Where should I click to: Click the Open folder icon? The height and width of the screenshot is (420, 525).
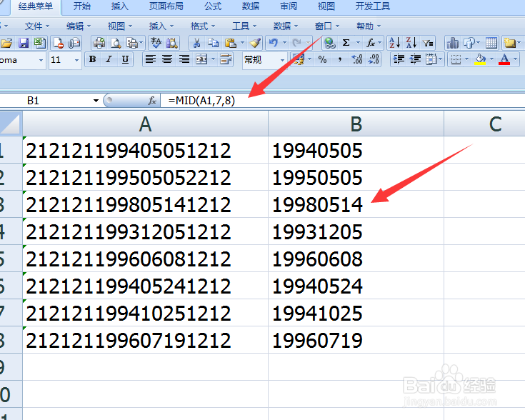coord(6,43)
